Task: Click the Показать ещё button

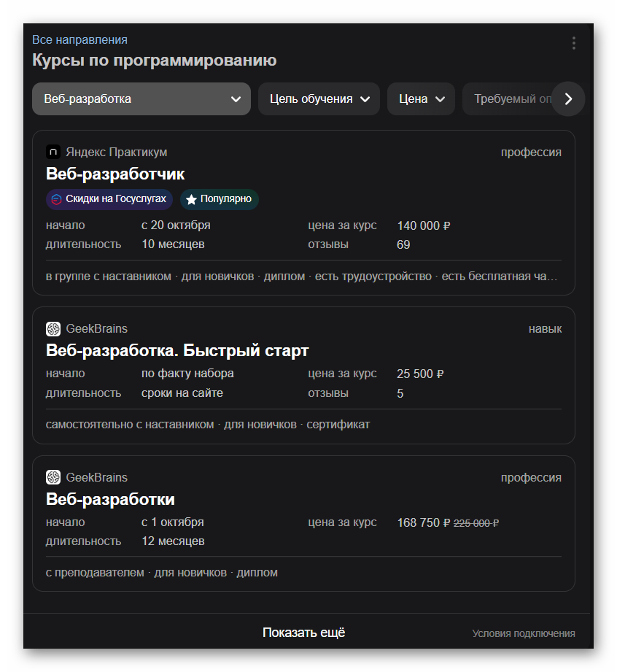Action: click(x=304, y=633)
